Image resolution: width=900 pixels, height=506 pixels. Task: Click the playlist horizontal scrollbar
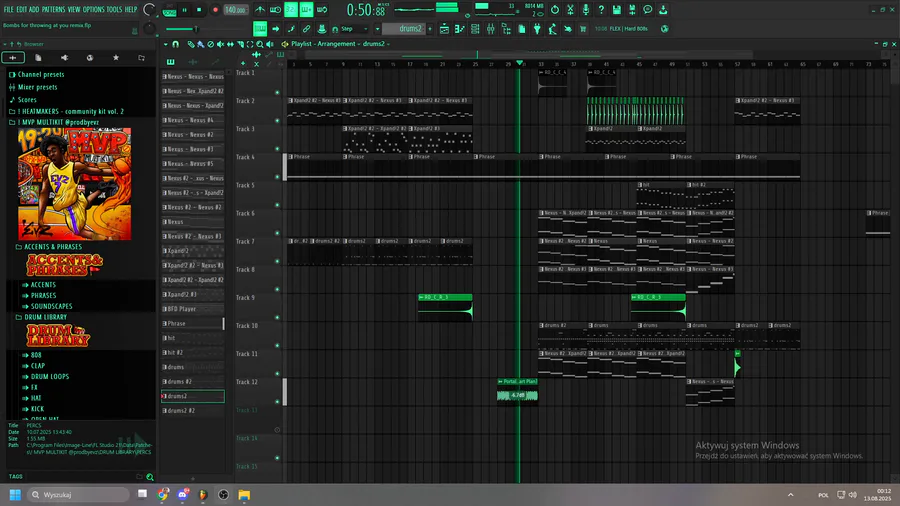tap(528, 55)
